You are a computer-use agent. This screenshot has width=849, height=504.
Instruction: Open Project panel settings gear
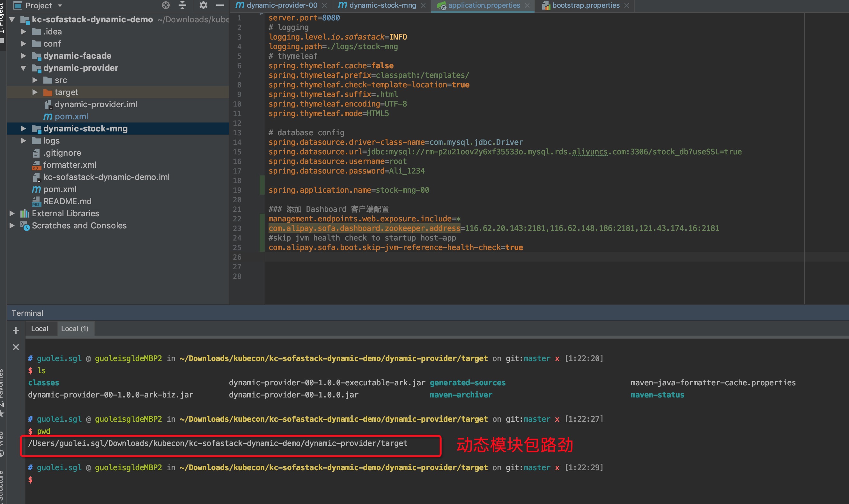(203, 5)
